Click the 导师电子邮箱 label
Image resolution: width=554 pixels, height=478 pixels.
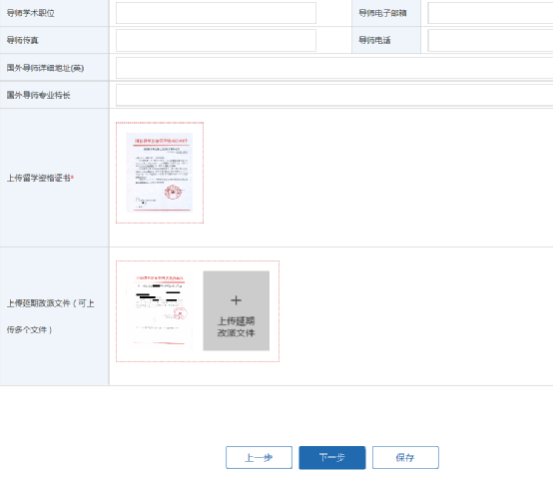pos(382,13)
